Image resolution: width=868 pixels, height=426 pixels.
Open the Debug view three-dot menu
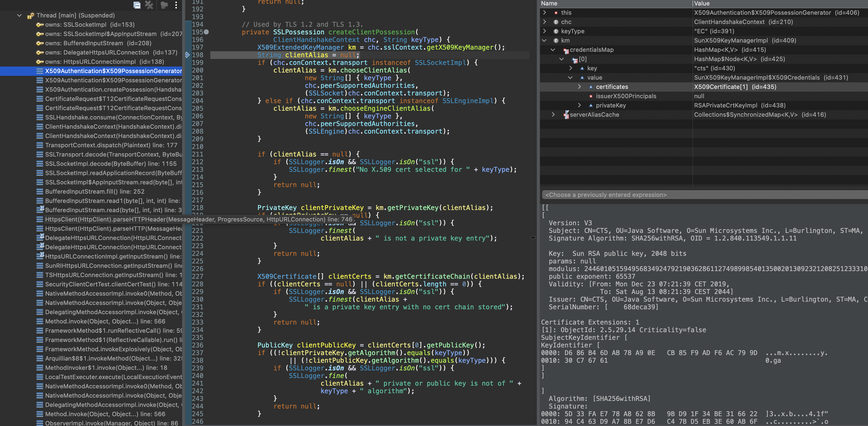(176, 5)
